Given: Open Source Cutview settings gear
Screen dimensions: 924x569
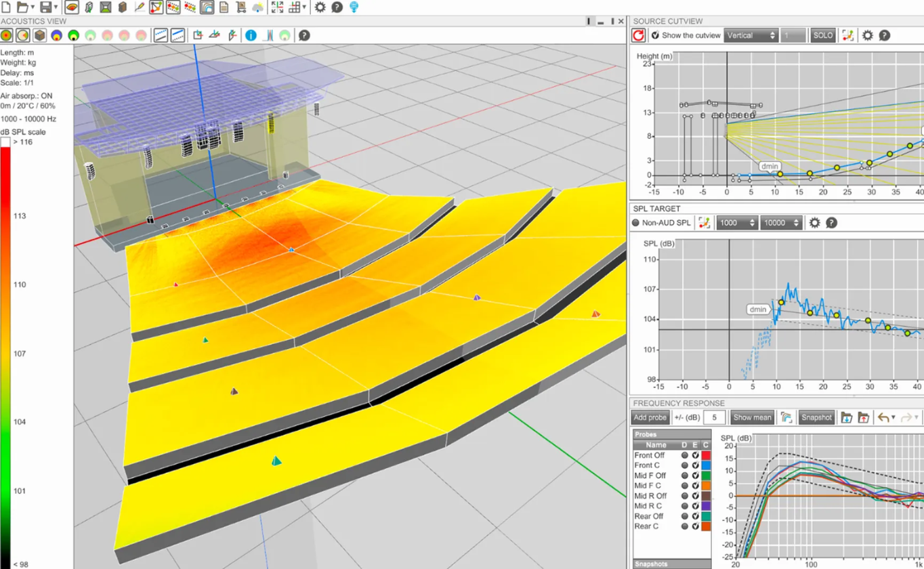Looking at the screenshot, I should click(867, 35).
